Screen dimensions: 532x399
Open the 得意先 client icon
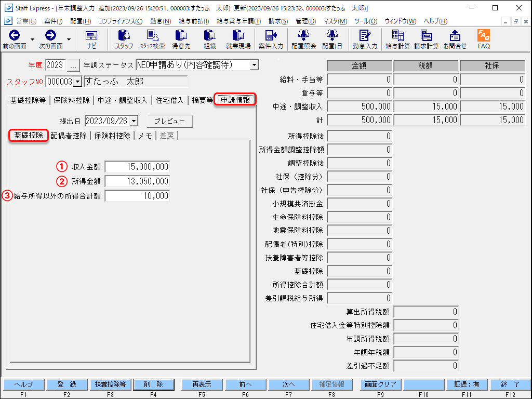pyautogui.click(x=181, y=38)
